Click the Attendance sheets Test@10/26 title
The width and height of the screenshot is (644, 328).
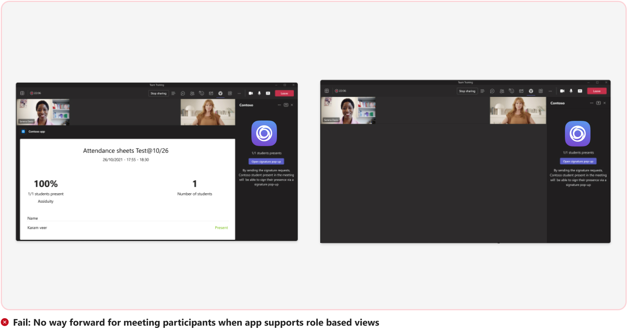click(x=126, y=151)
